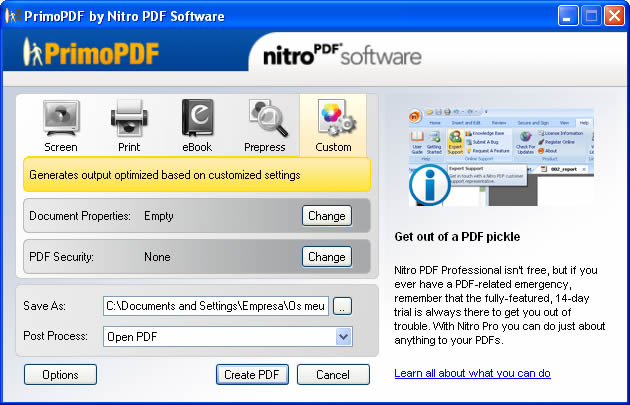Click the PrimoPDF title bar app icon

point(11,16)
